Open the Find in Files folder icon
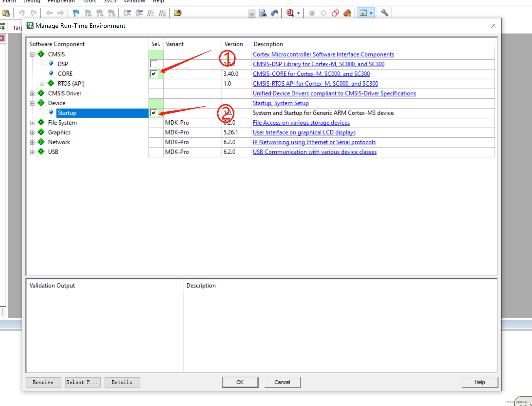Viewport: 532px width, 406px height. click(x=178, y=13)
